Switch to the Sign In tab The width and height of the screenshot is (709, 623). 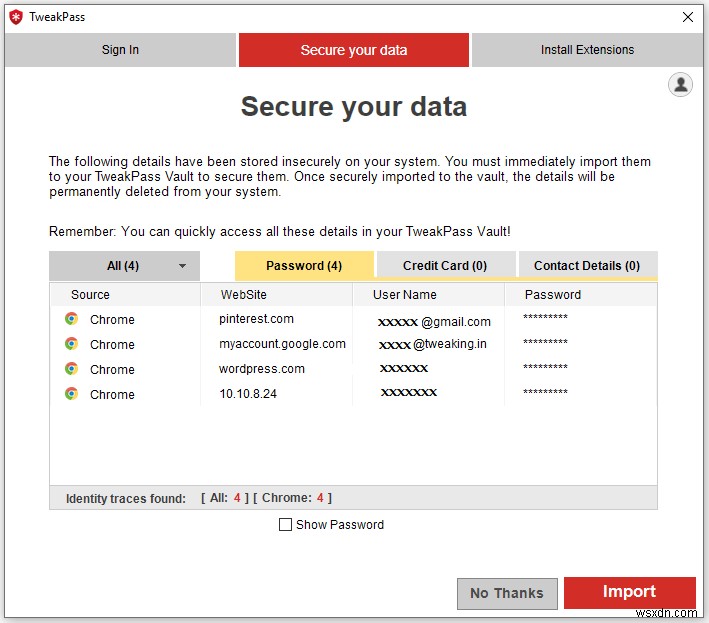click(120, 50)
